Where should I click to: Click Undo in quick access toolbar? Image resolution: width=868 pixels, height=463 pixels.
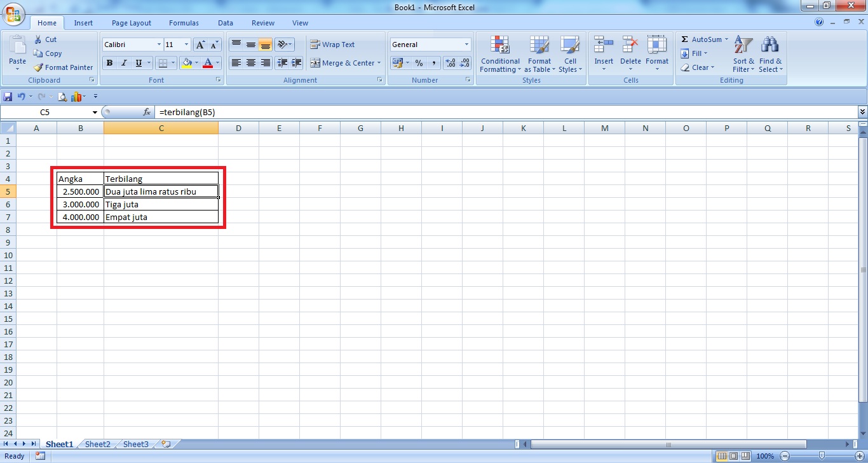click(x=22, y=97)
